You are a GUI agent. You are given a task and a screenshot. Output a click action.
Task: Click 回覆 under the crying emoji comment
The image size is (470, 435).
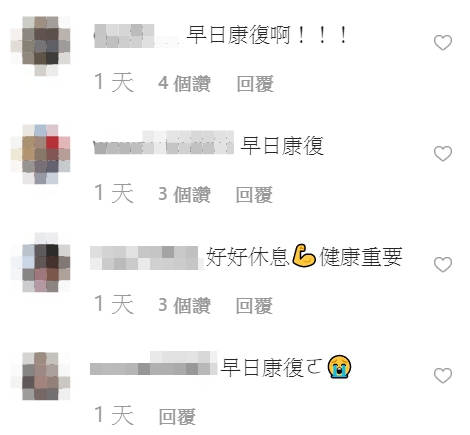pos(177,416)
